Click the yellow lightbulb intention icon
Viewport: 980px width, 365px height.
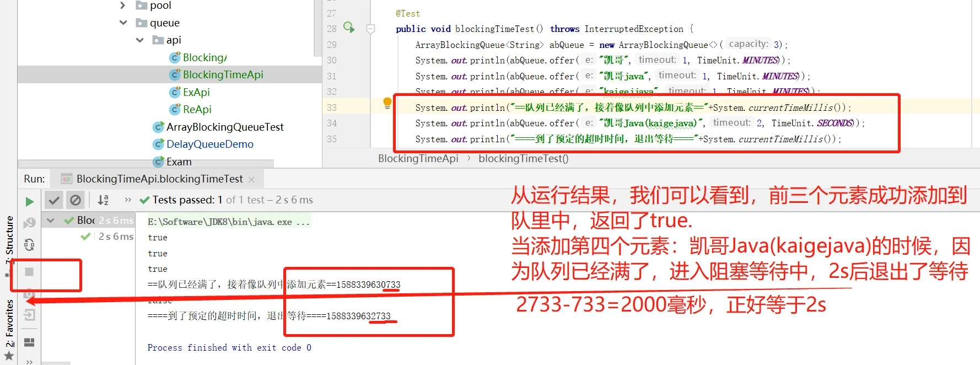387,103
